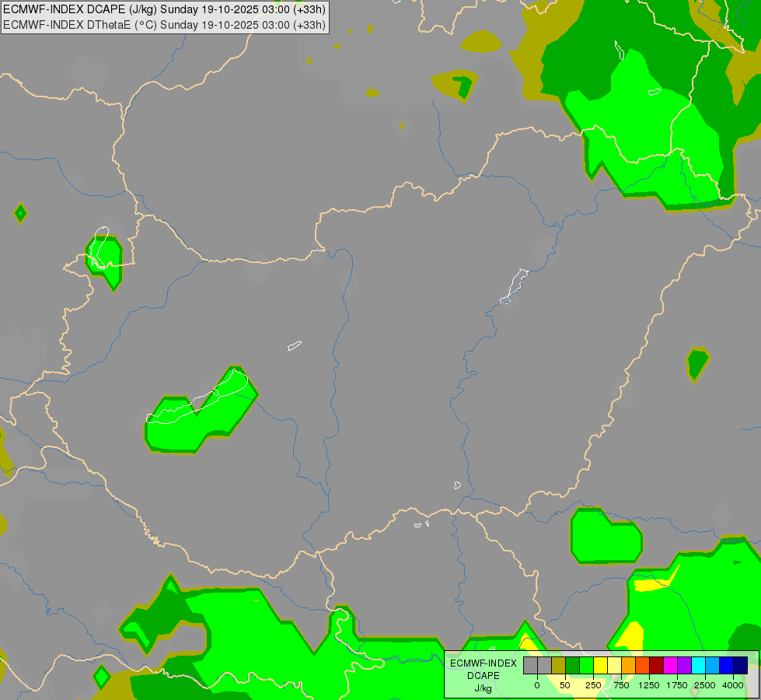Click the Lake Velence outline on map

click(295, 345)
